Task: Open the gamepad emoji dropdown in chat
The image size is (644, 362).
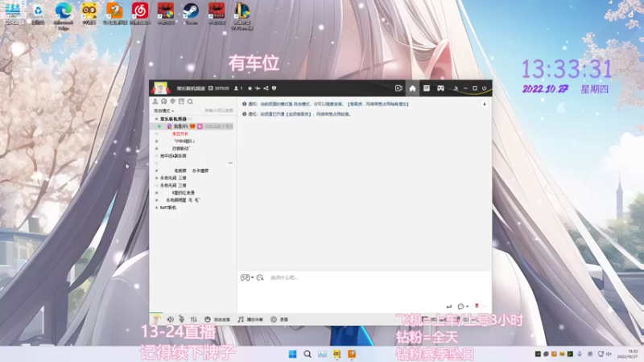Action: point(247,278)
